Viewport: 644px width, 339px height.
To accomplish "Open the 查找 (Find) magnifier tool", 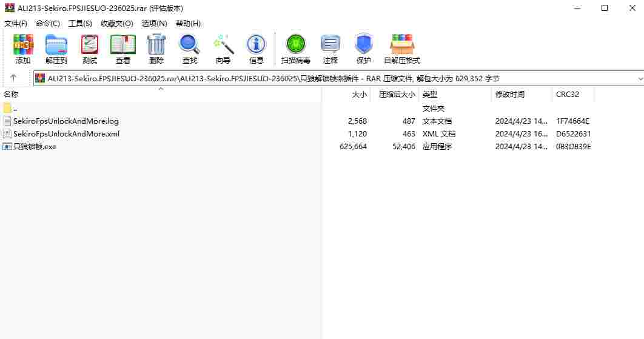I will [189, 44].
